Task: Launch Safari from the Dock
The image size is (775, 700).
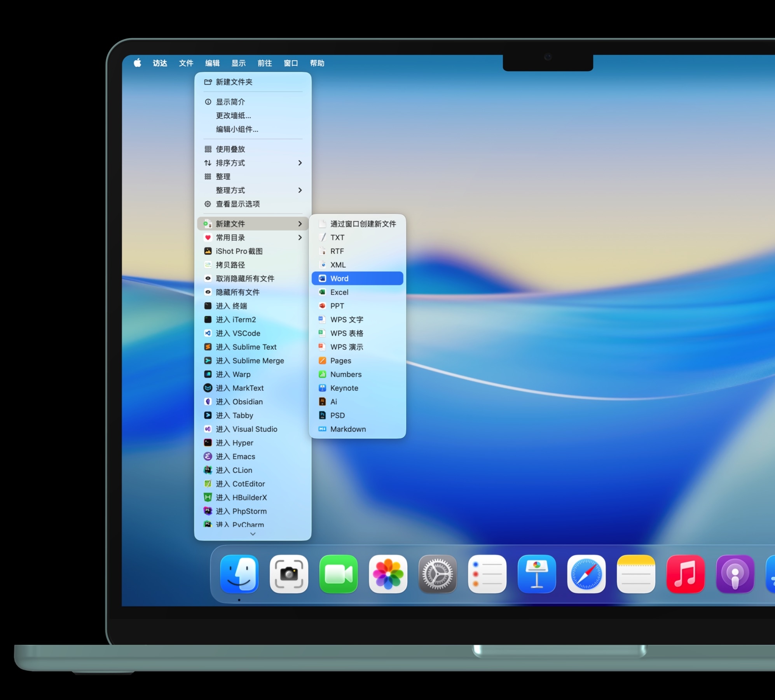Action: 586,574
